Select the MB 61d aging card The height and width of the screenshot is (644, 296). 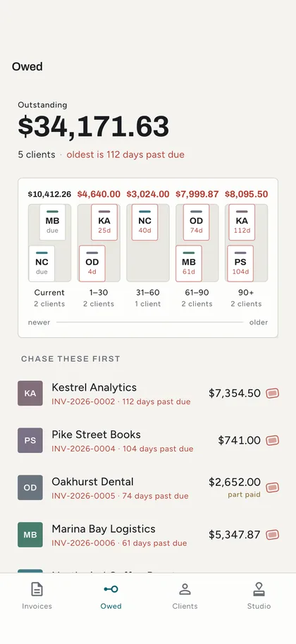pyautogui.click(x=189, y=264)
